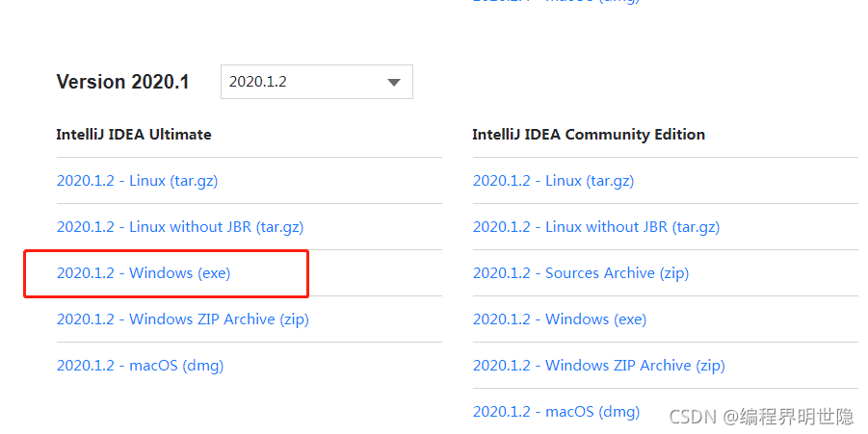The width and height of the screenshot is (868, 434).
Task: Download Ultimate Linux without JBR tar.gz
Action: pyautogui.click(x=180, y=227)
